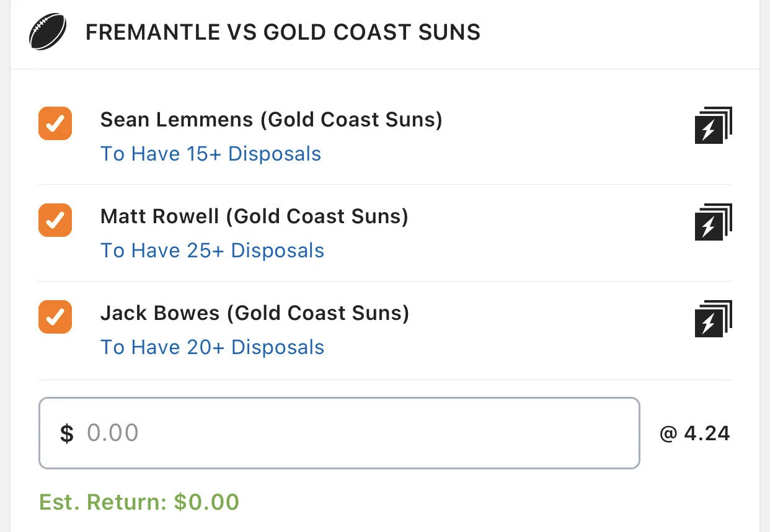Click the Sean Lemmens player name
The width and height of the screenshot is (770, 532).
coord(177,120)
